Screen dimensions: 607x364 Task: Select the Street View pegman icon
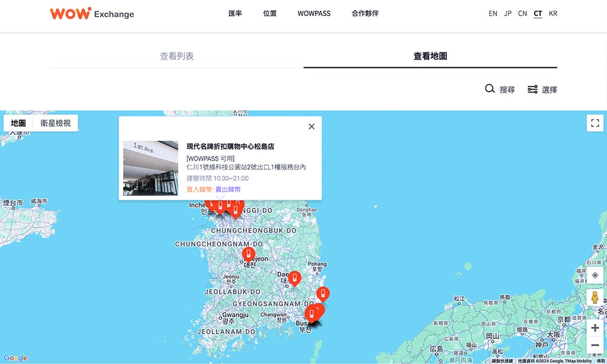[595, 297]
